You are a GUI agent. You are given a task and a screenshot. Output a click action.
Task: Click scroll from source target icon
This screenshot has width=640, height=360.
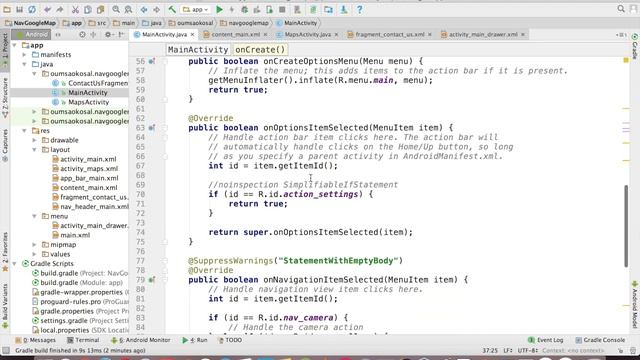pos(82,35)
